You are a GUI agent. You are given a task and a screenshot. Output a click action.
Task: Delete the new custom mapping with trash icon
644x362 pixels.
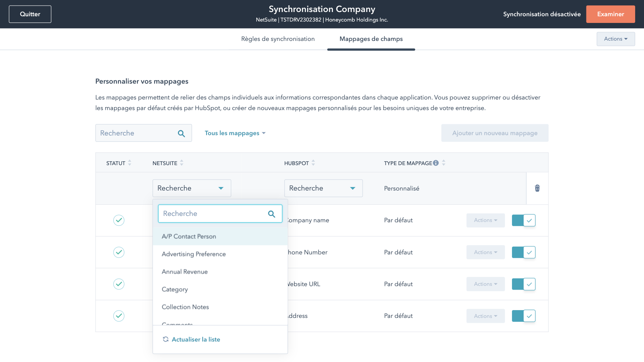coord(537,188)
